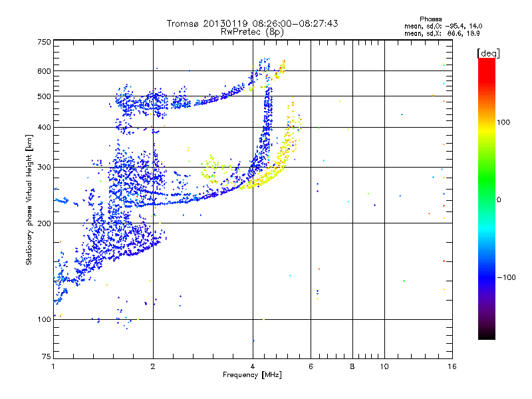532x399 pixels.
Task: Click the '1' x-axis tick label
Action: [x=53, y=366]
